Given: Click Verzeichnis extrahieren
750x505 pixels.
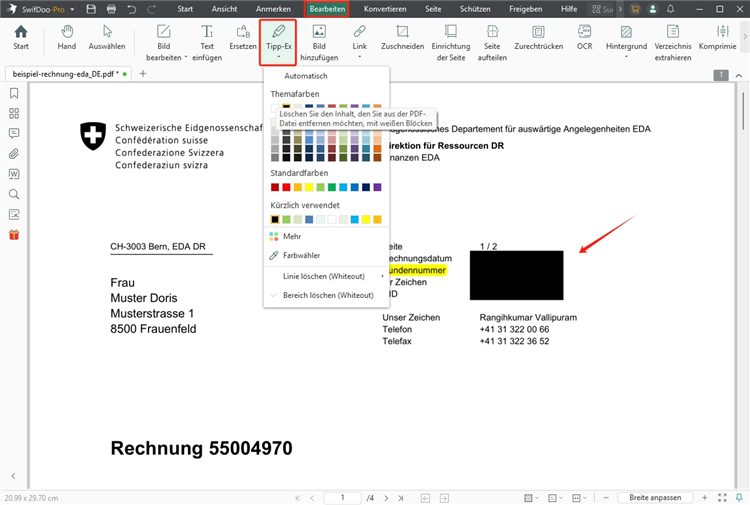Looking at the screenshot, I should pyautogui.click(x=673, y=43).
